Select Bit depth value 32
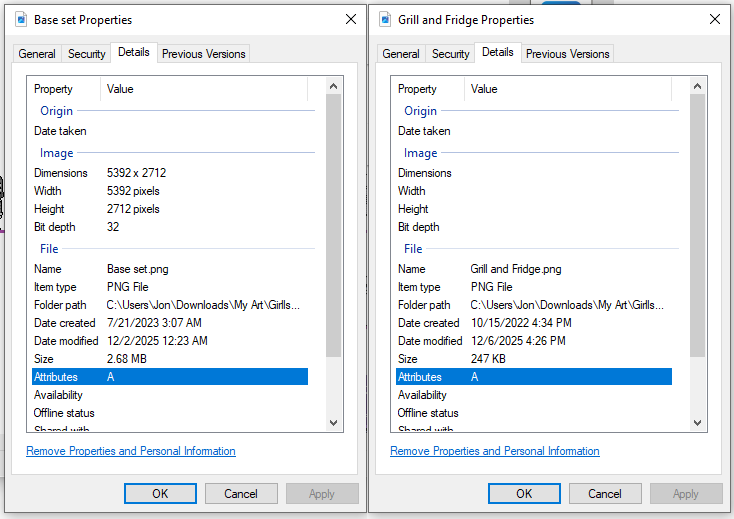 coord(113,227)
